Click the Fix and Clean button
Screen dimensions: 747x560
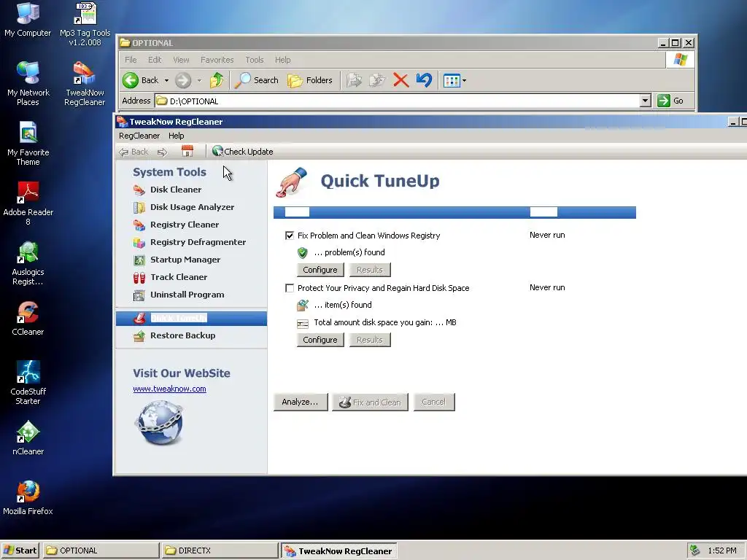[x=370, y=402]
